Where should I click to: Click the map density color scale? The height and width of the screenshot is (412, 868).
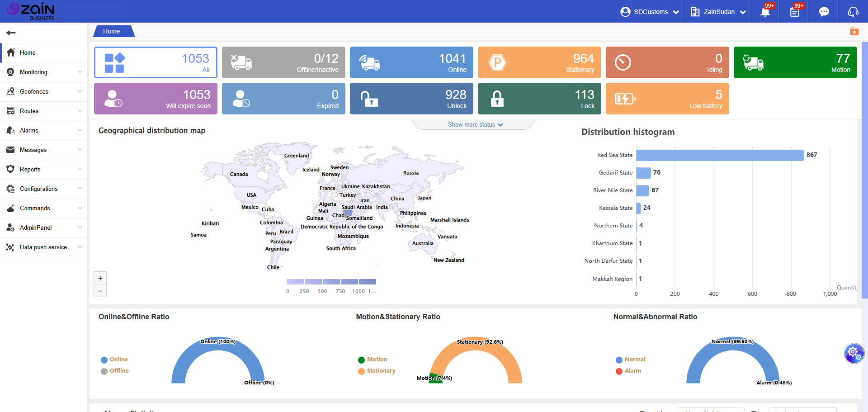(331, 282)
